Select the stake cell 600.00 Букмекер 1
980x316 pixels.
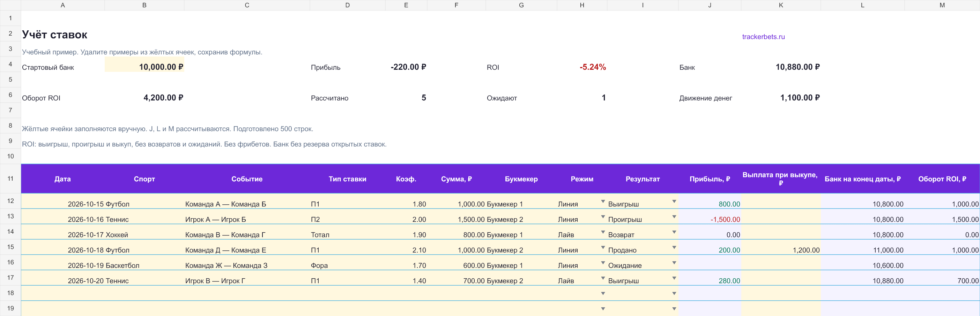click(456, 263)
